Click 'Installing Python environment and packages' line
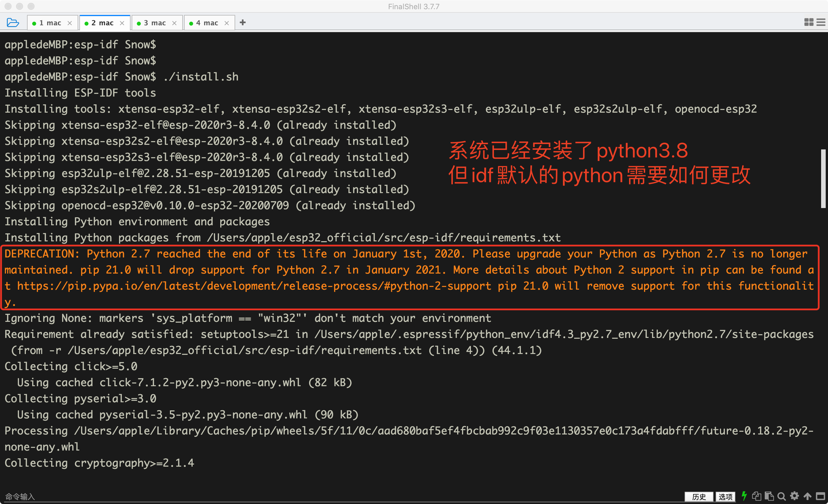This screenshot has height=504, width=828. pyautogui.click(x=137, y=222)
